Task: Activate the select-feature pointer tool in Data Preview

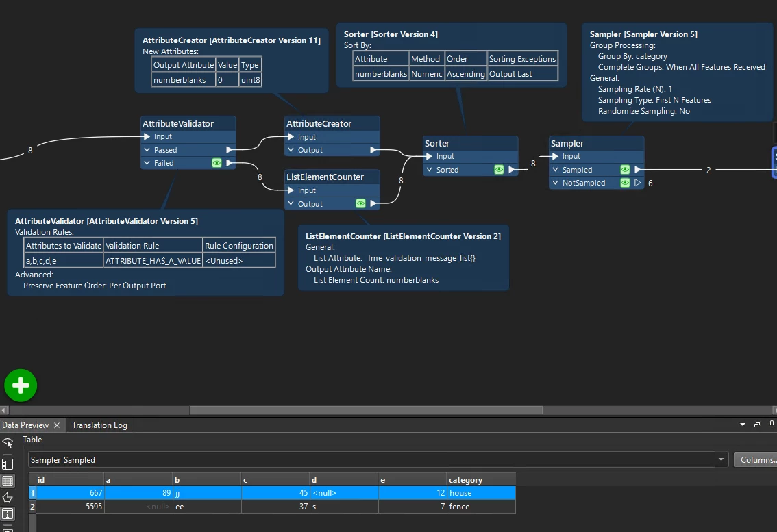Action: point(8,443)
